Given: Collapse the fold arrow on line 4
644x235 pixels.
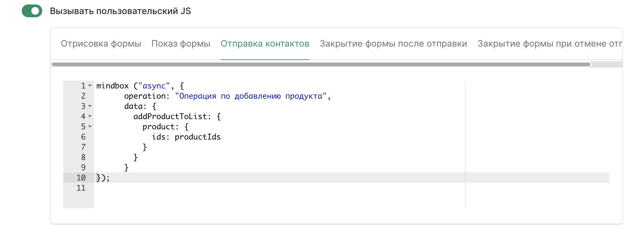Looking at the screenshot, I should click(90, 116).
